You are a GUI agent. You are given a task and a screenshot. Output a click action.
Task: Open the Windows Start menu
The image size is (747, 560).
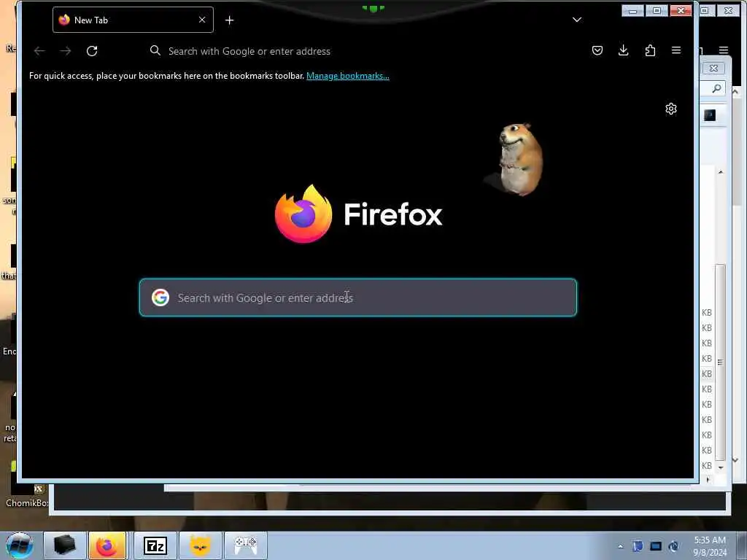(20, 545)
